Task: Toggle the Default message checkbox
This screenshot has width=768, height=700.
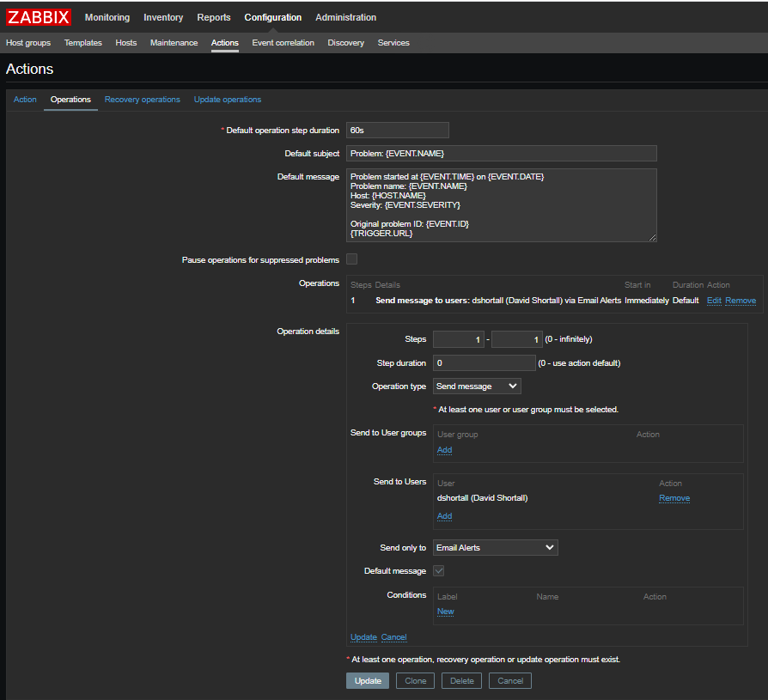Action: [438, 571]
